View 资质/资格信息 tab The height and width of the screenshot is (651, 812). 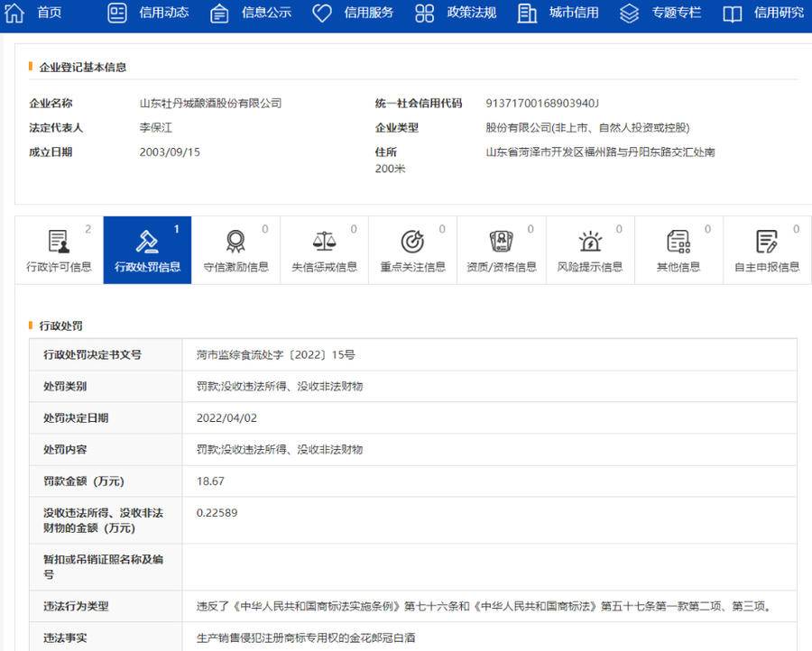point(501,251)
